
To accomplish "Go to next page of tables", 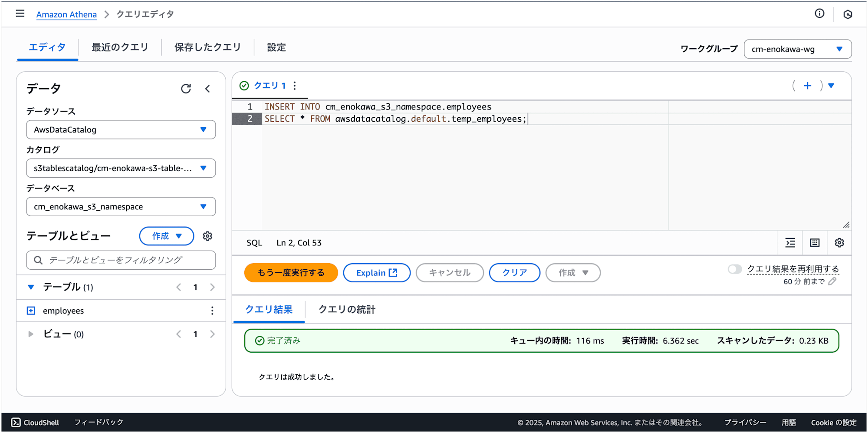I will point(212,287).
